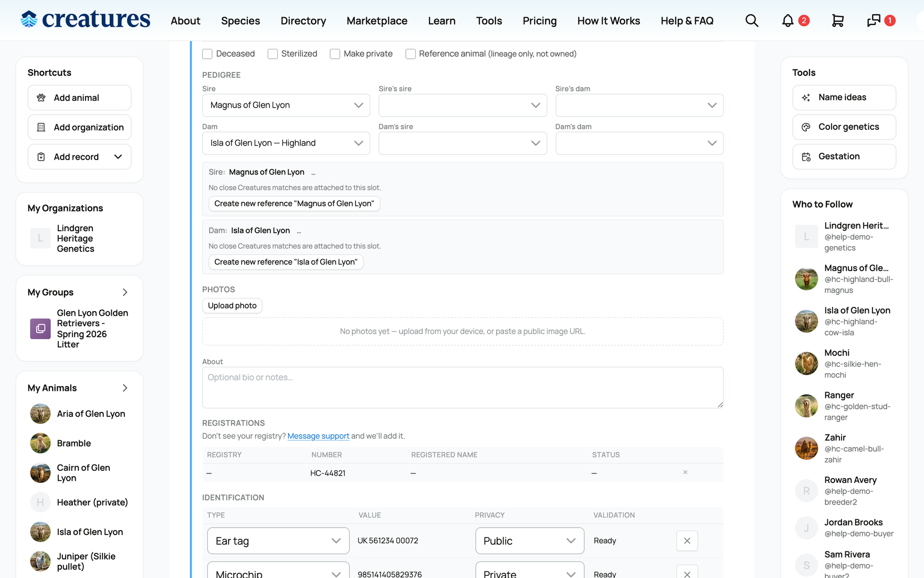The image size is (924, 578).
Task: Click the clipboard icon beside Add record
Action: (41, 157)
